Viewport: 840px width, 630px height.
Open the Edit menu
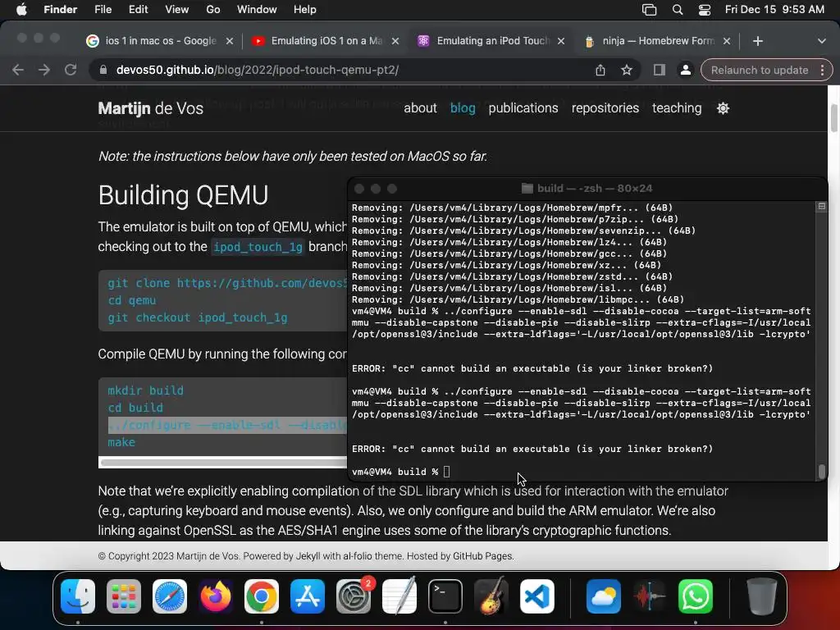tap(138, 10)
